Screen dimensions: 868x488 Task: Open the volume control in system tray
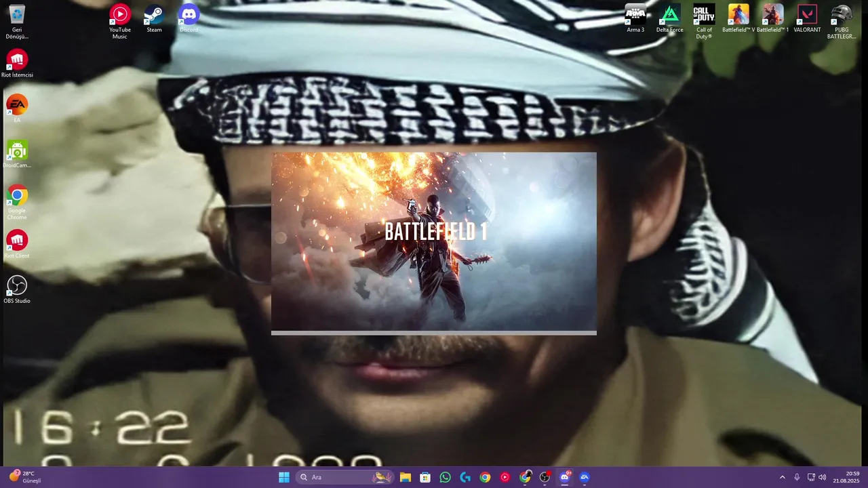pyautogui.click(x=823, y=477)
